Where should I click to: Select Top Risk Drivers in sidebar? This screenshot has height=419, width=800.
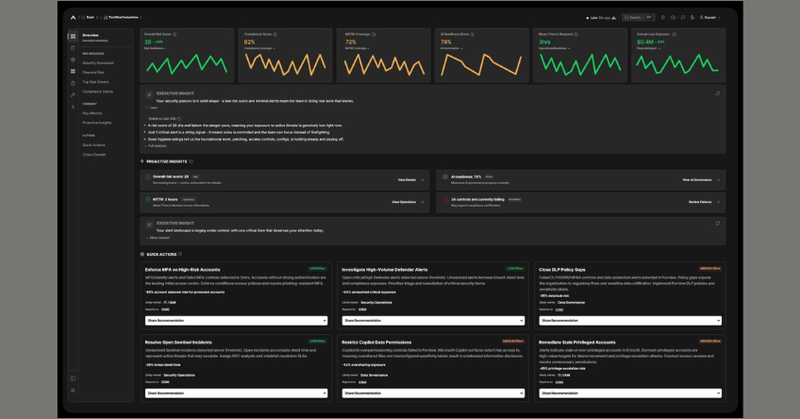click(95, 82)
